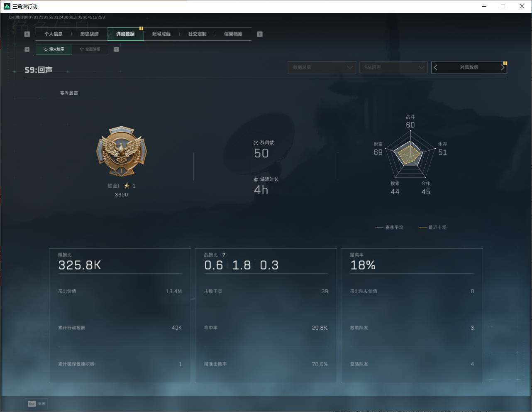Screen dimensions: 532x412
Task: Click the right arrow beside 对局数据
Action: [x=503, y=67]
